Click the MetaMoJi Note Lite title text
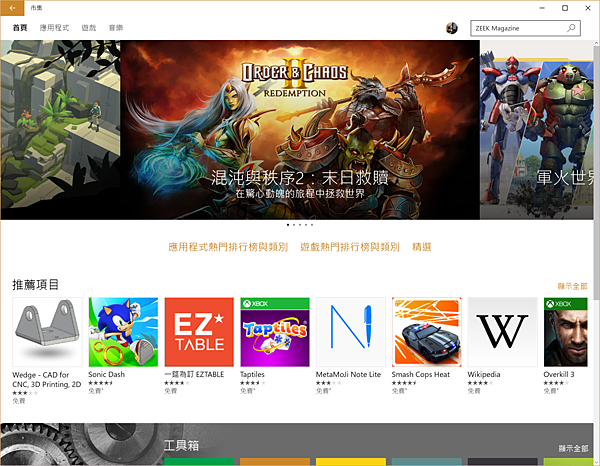The width and height of the screenshot is (600, 466). [x=348, y=375]
